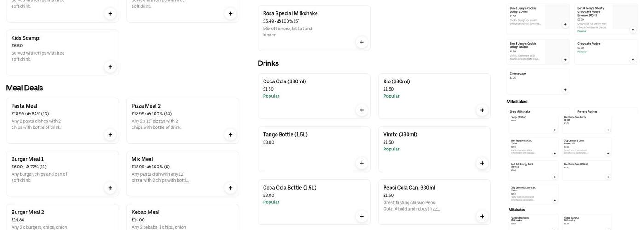The width and height of the screenshot is (644, 230).
Task: Add Cheesecake dessert with plus icon
Action: 565,90
